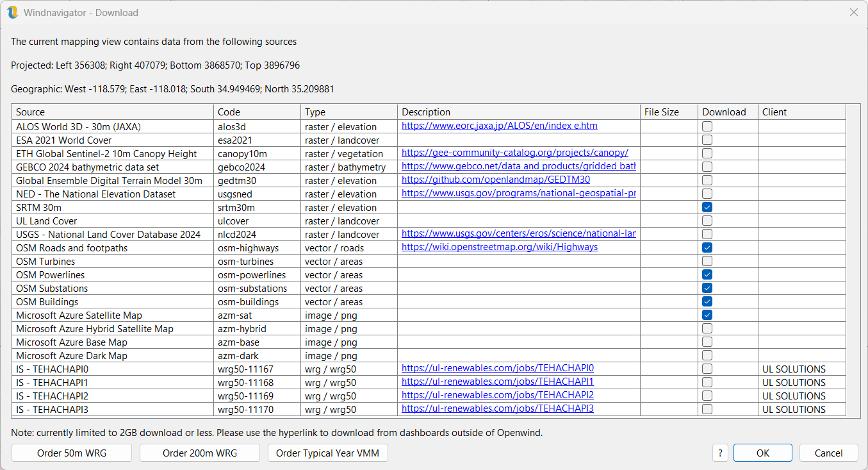Check the OSM Turbines download box

707,261
